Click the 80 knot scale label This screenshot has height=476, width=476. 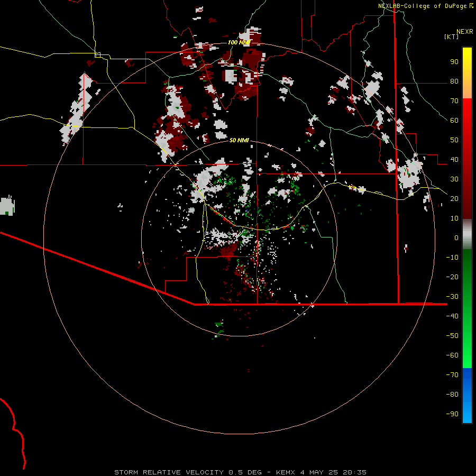[454, 81]
